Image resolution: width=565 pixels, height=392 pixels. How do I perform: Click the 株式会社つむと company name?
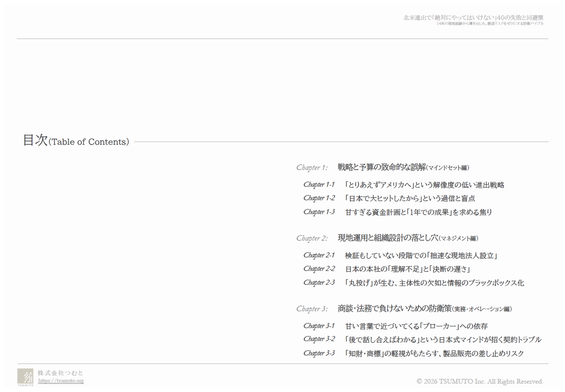[60, 373]
